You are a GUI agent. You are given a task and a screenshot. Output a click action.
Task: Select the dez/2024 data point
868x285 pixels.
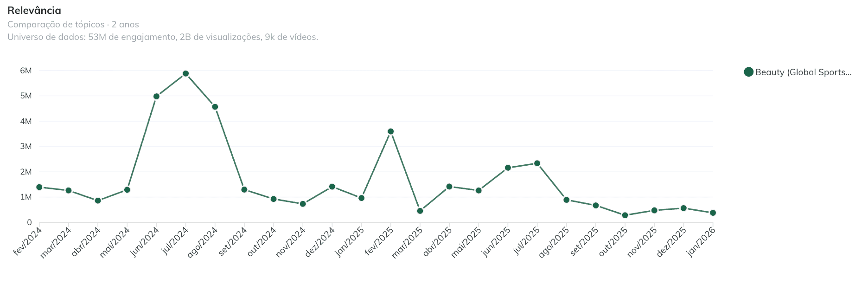coord(332,187)
